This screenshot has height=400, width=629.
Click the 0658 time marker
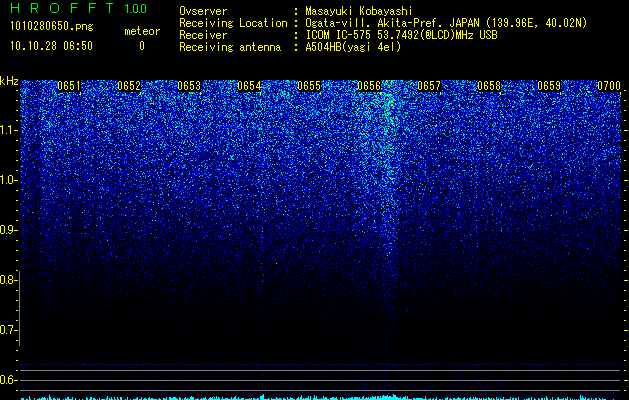pyautogui.click(x=489, y=86)
